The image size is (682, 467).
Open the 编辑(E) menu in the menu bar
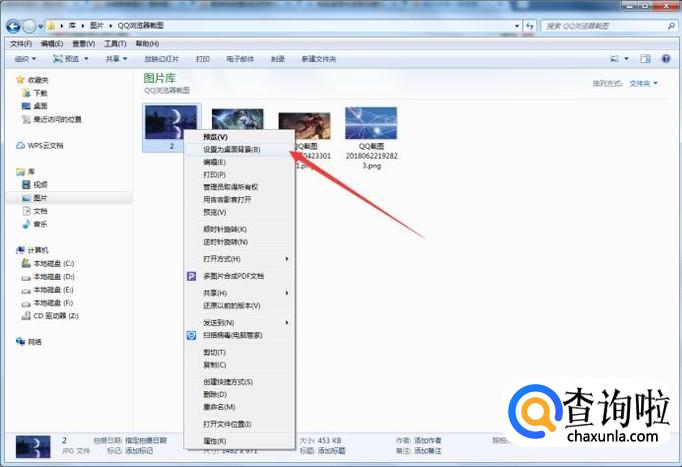tap(52, 44)
